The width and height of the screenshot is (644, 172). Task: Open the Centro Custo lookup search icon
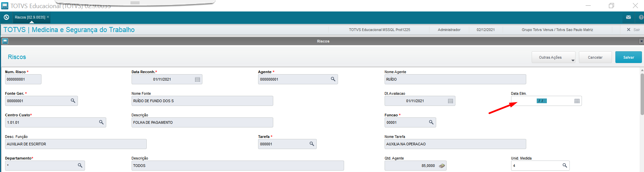point(101,122)
